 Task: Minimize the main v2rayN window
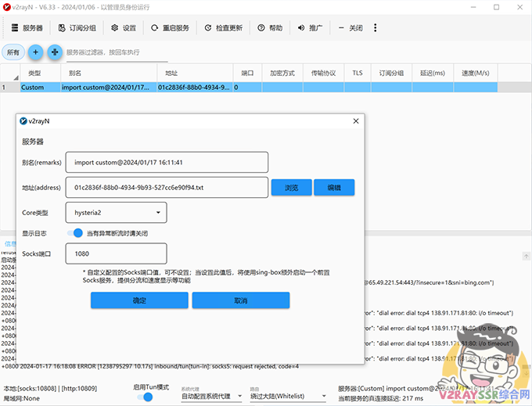pos(473,7)
